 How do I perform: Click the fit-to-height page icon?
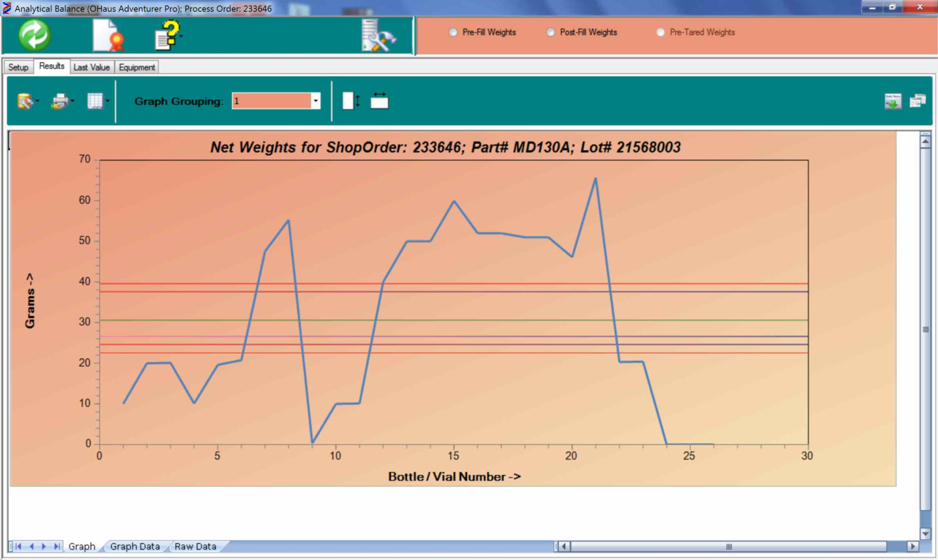coord(351,101)
